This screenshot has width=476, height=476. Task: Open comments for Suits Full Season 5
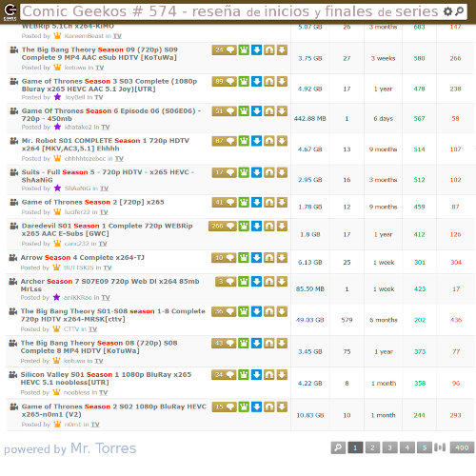[x=224, y=172]
